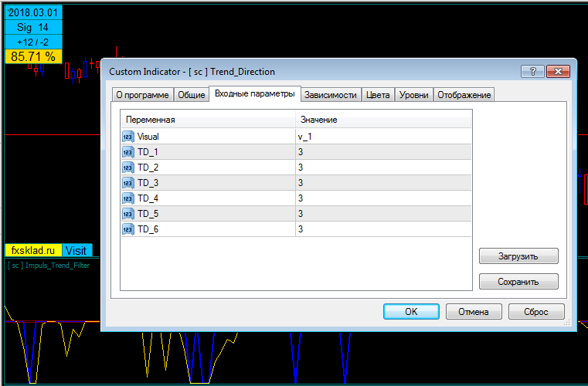
Task: Select the TD_6 value cell
Action: pos(383,229)
